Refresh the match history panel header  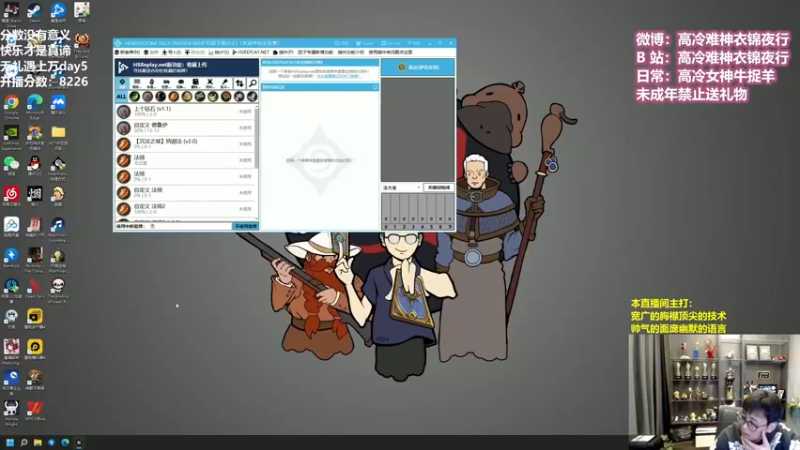click(376, 87)
